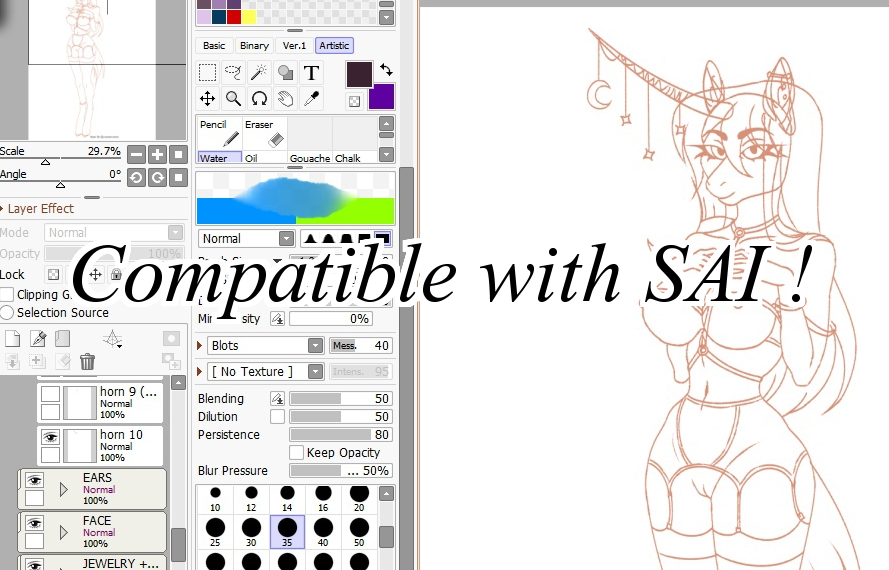The width and height of the screenshot is (889, 570).
Task: Select the Magic Wand tool
Action: pos(259,73)
